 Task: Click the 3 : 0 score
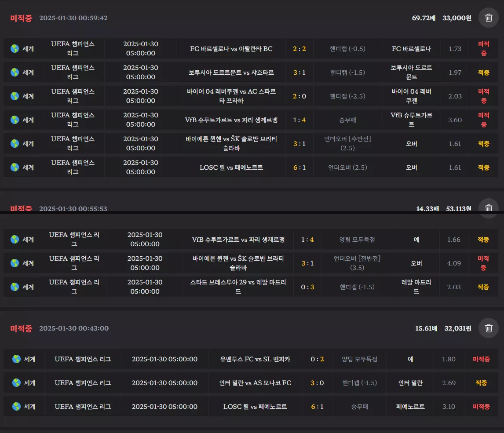pyautogui.click(x=317, y=383)
